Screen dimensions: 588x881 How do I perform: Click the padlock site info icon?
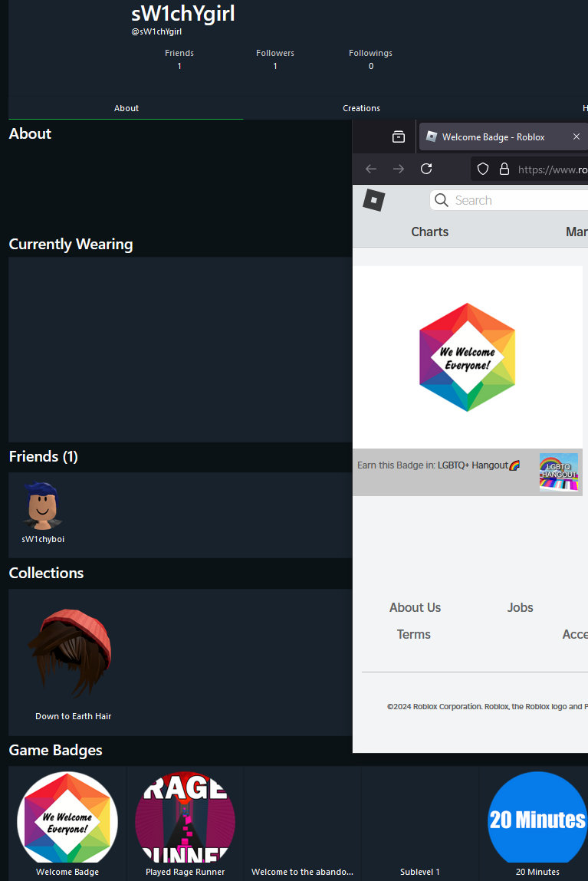point(504,169)
